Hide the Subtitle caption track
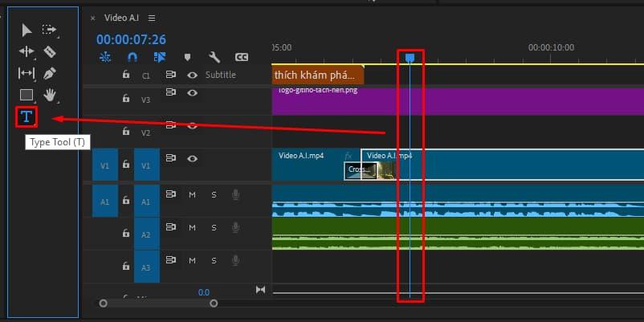 (192, 75)
